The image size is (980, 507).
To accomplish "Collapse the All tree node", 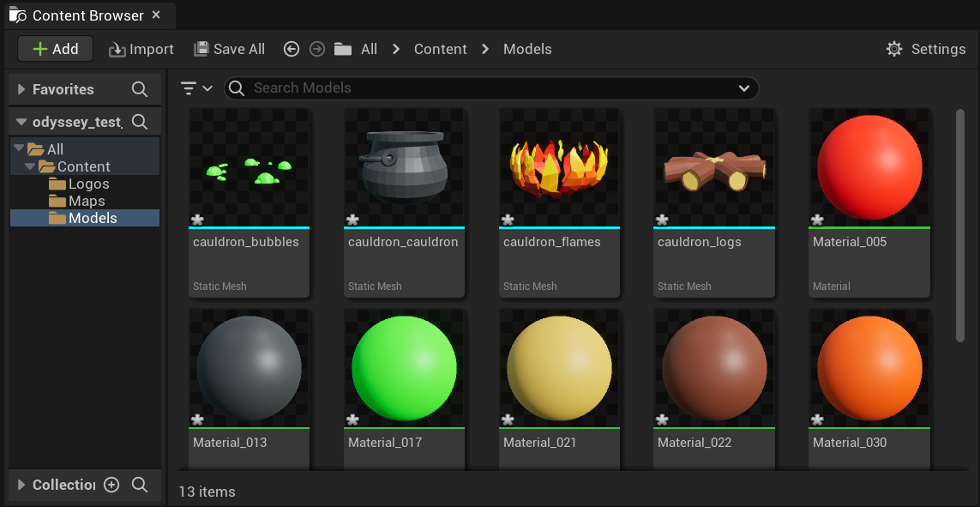I will [19, 148].
